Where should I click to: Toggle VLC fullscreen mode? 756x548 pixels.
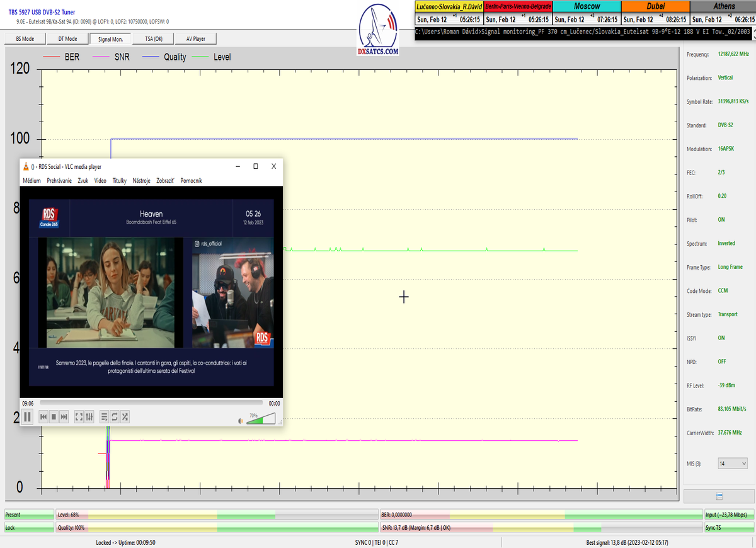tap(79, 416)
